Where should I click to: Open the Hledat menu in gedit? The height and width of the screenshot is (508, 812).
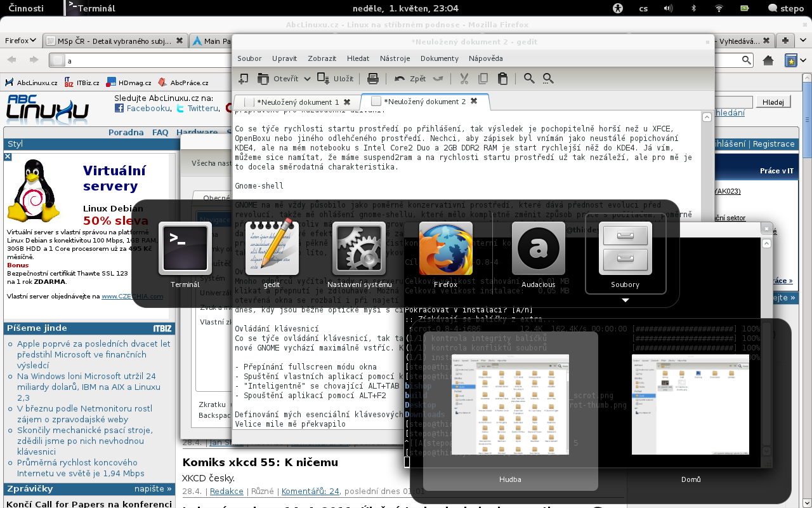(358, 58)
